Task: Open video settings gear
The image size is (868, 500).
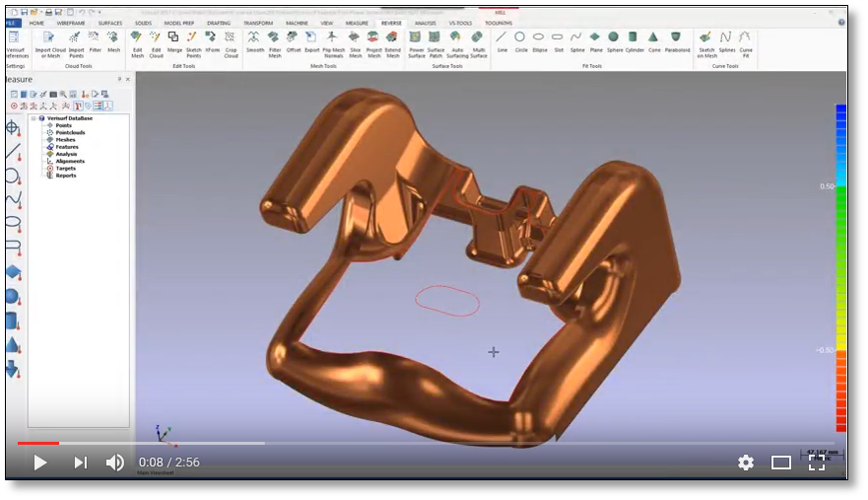Action: (x=746, y=463)
